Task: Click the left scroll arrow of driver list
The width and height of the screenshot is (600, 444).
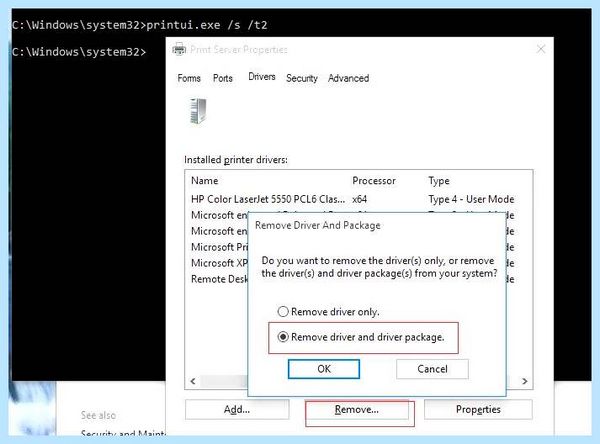Action: tap(193, 381)
